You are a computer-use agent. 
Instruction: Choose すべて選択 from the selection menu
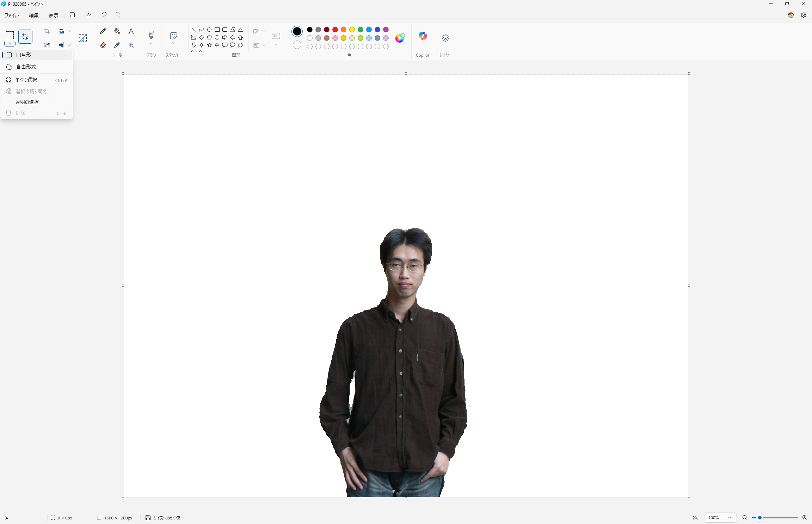point(26,80)
